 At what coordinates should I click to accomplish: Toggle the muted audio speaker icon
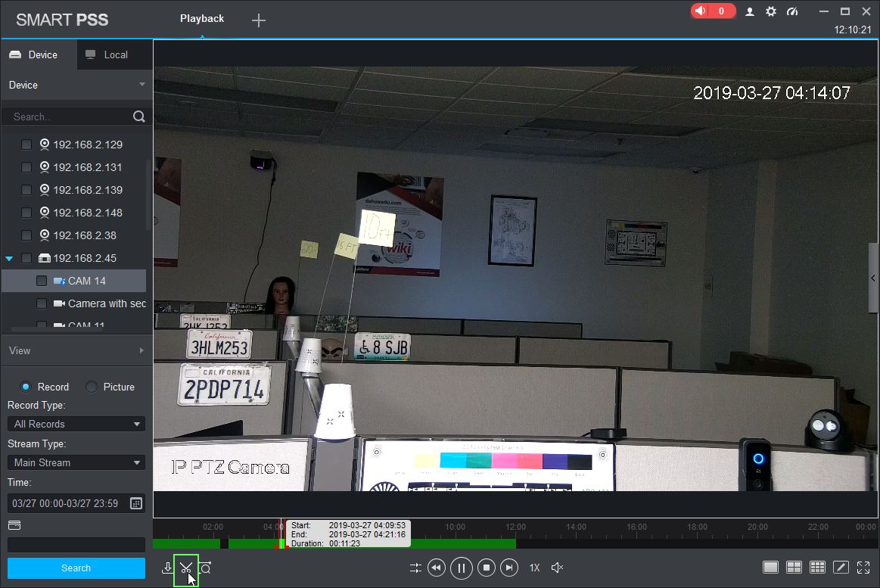click(557, 568)
